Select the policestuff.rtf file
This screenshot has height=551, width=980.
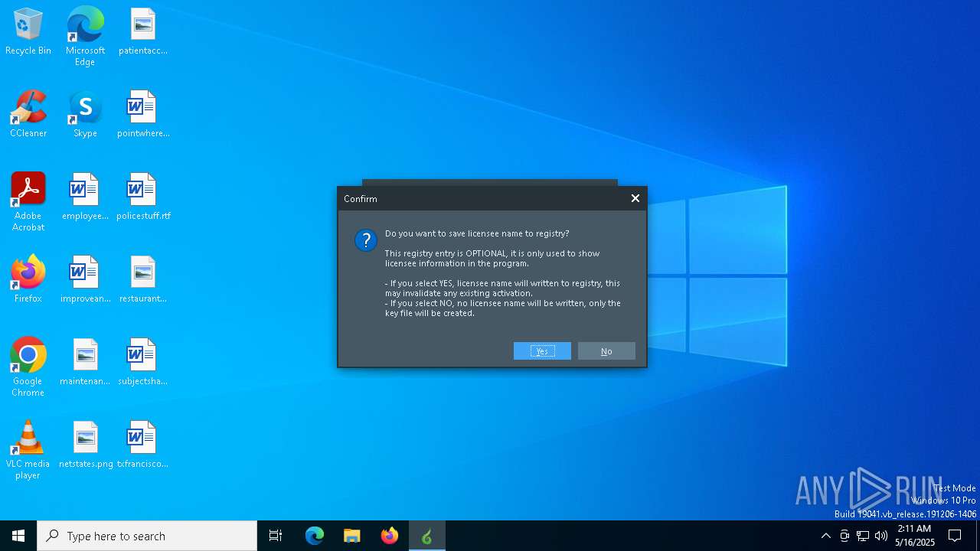[x=143, y=197]
